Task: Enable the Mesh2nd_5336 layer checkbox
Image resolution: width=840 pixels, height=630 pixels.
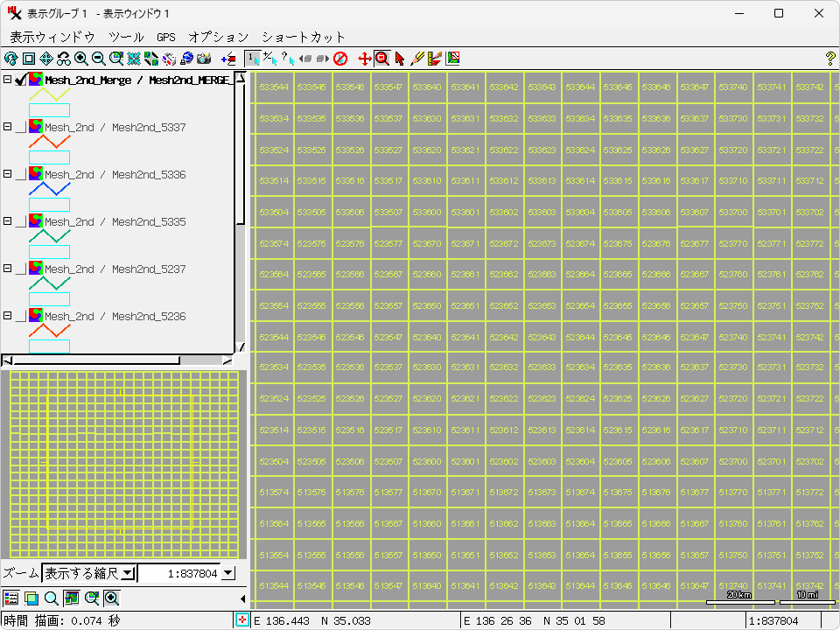Action: (x=21, y=174)
